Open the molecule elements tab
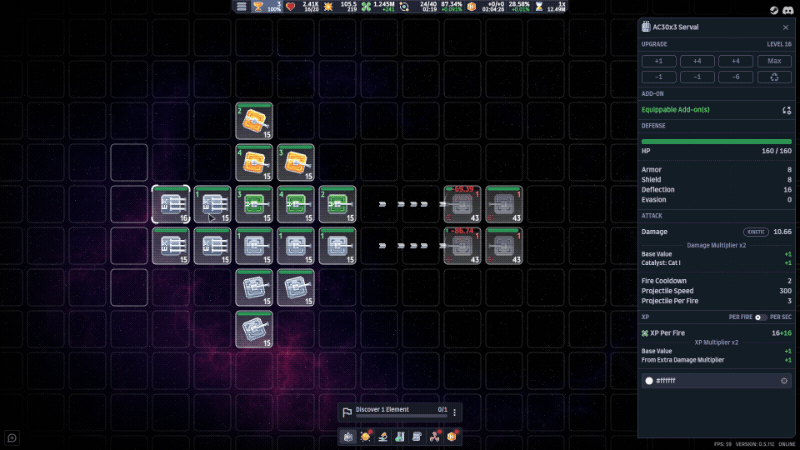The width and height of the screenshot is (800, 450). [434, 437]
